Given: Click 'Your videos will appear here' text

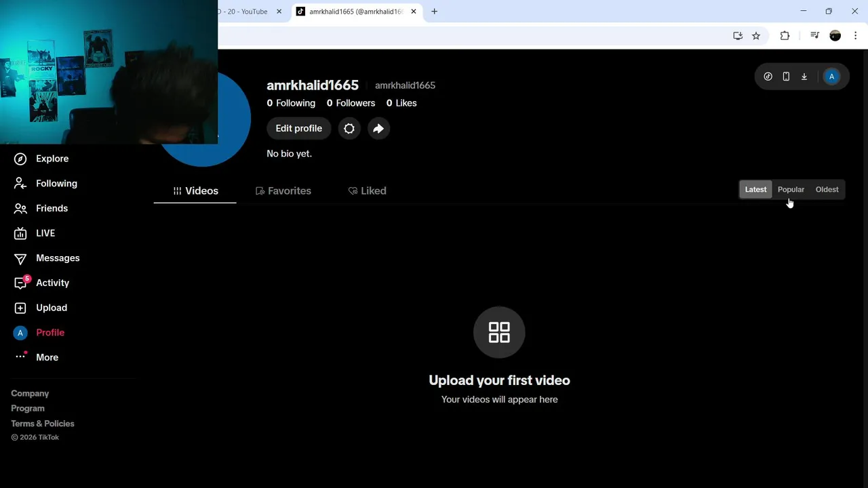Looking at the screenshot, I should 499,399.
